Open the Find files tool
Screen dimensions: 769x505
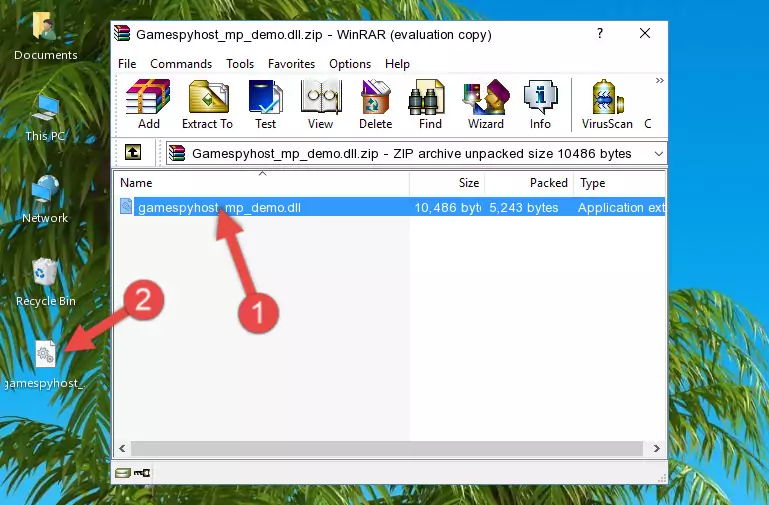(430, 104)
